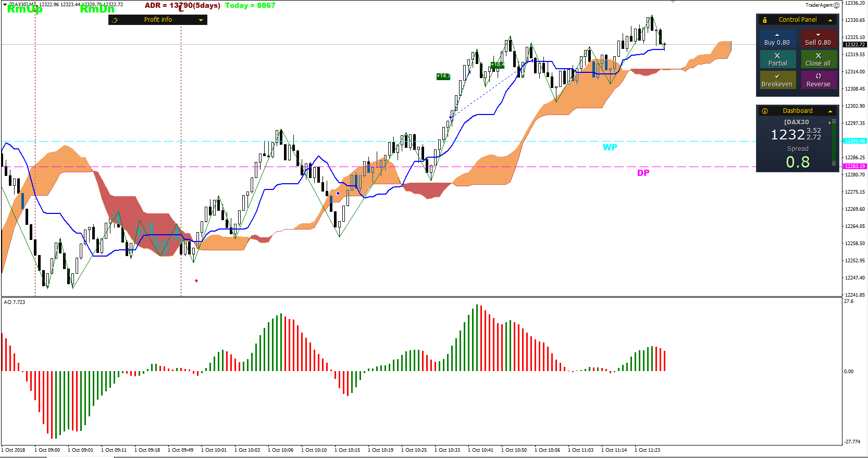Image resolution: width=868 pixels, height=458 pixels.
Task: Click the WP weekly pivot label
Action: point(610,147)
